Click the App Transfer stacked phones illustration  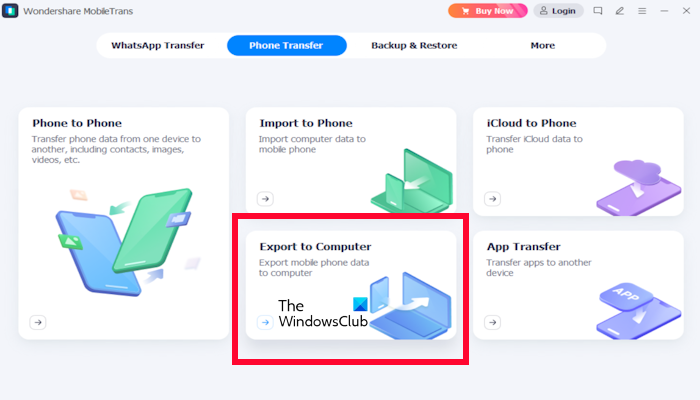pos(639,310)
